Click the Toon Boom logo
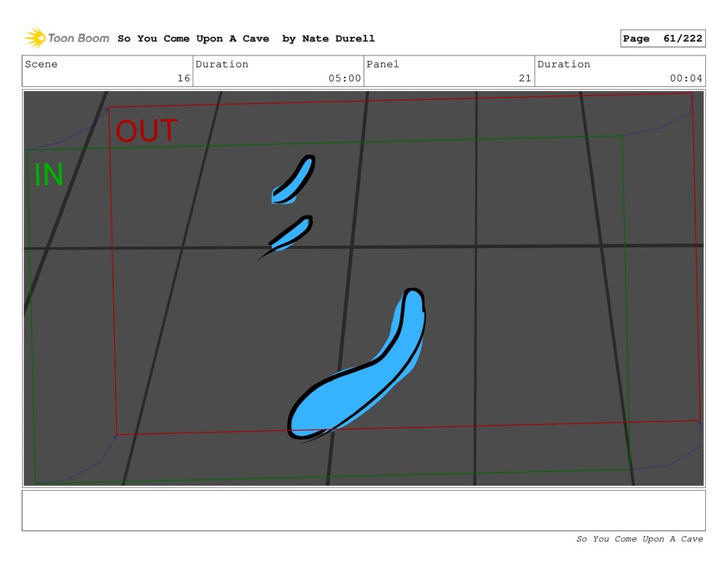This screenshot has height=564, width=728. [x=67, y=38]
